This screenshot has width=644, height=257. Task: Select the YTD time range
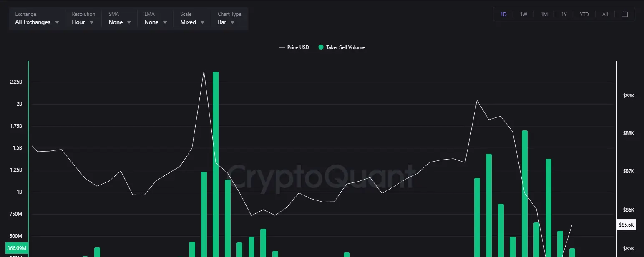click(584, 14)
